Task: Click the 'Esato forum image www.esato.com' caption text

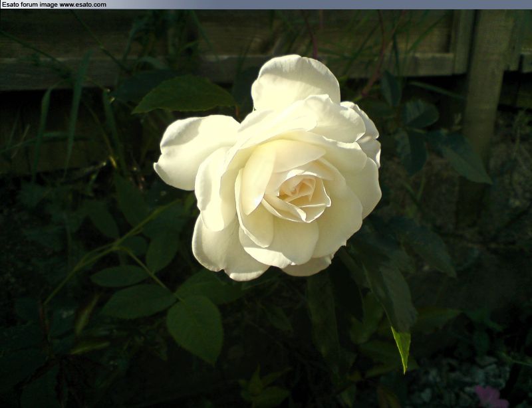Action: (x=54, y=5)
